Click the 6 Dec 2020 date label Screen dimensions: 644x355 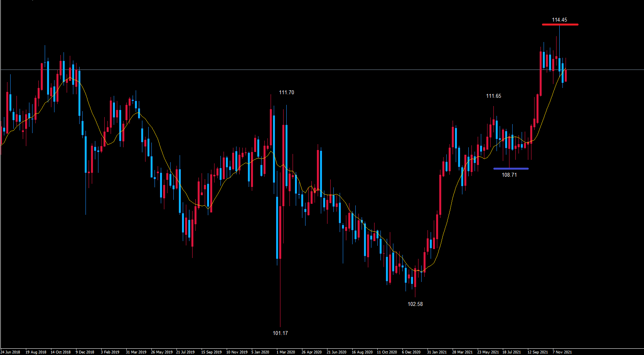[411, 352]
